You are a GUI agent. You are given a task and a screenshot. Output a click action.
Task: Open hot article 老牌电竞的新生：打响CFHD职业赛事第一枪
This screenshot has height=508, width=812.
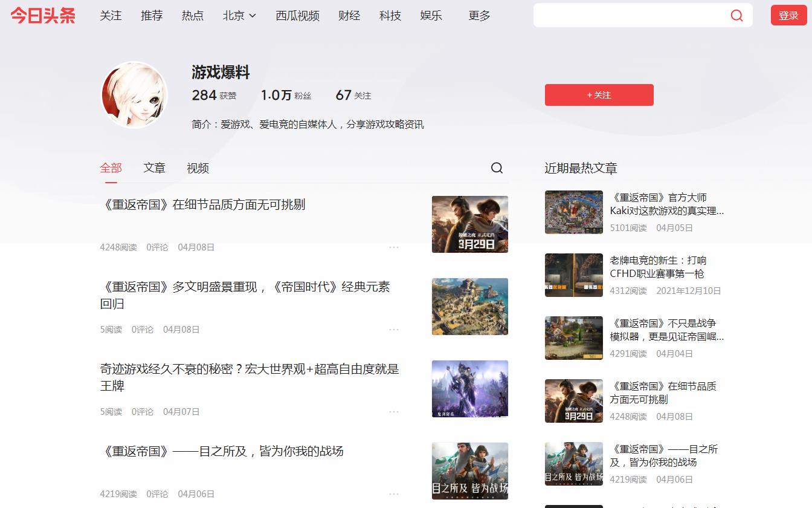tap(658, 267)
